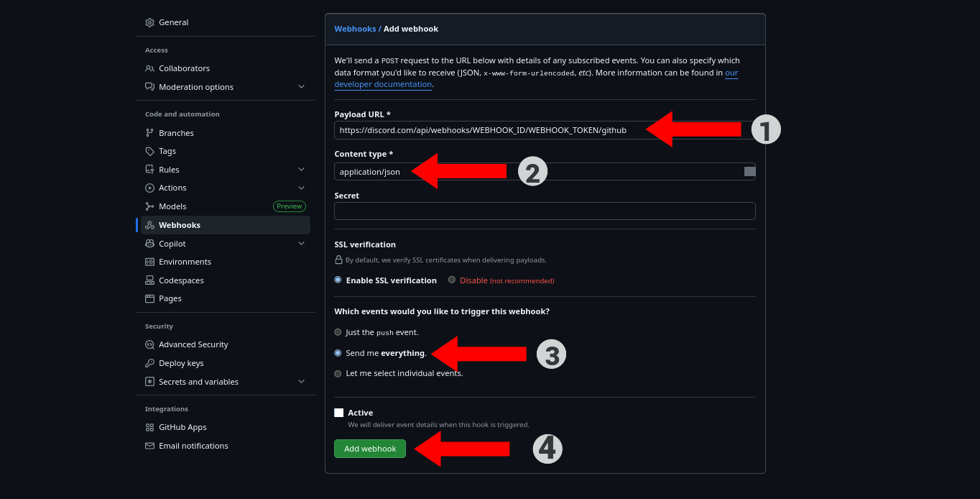Choose Just the push event option
Viewport: 980px width, 499px height.
click(338, 332)
